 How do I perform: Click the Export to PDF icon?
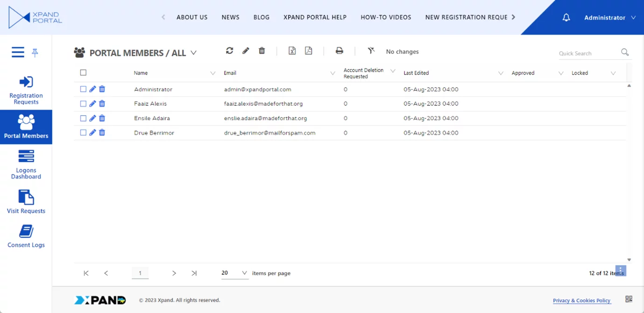308,51
